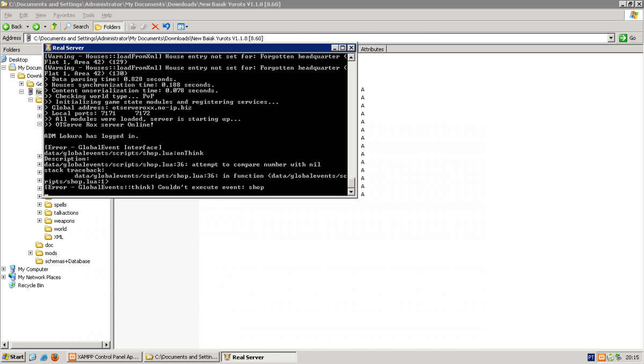Click the Attributes column header
The height and width of the screenshot is (364, 644).
pyautogui.click(x=372, y=49)
